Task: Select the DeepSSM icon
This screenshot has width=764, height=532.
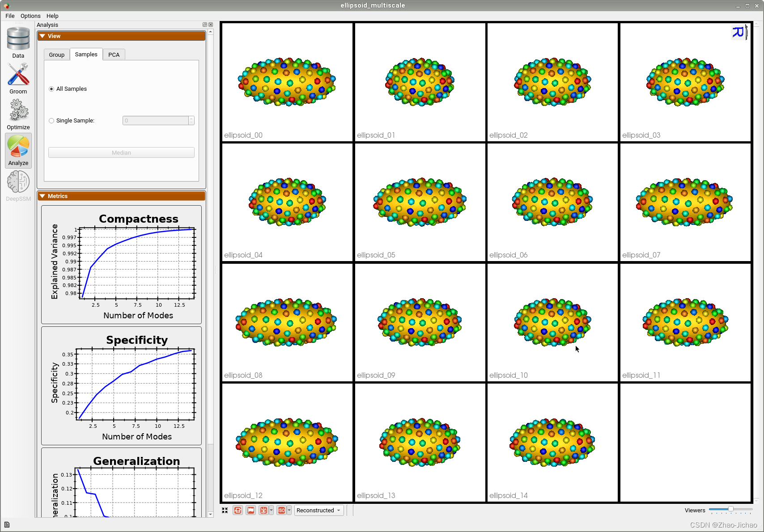Action: click(18, 182)
